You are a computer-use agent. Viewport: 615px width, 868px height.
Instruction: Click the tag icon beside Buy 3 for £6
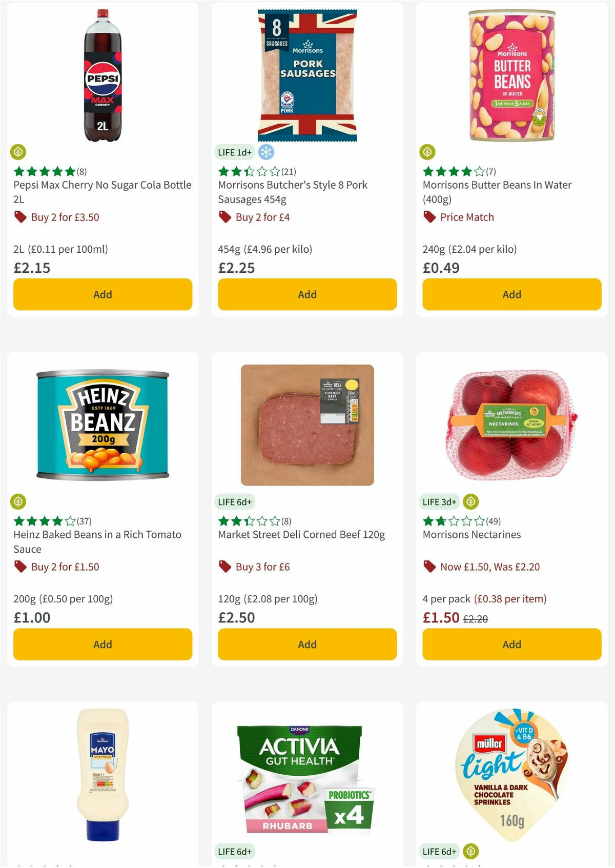tap(225, 567)
